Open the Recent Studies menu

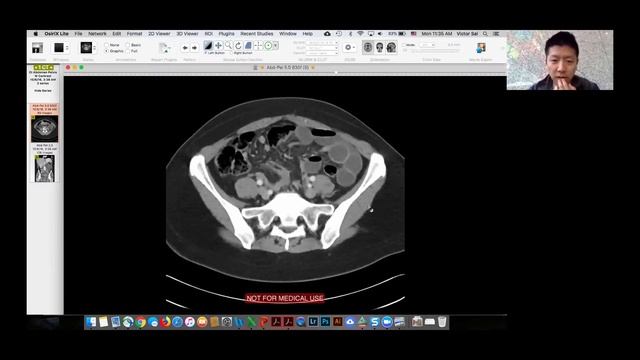tap(257, 34)
